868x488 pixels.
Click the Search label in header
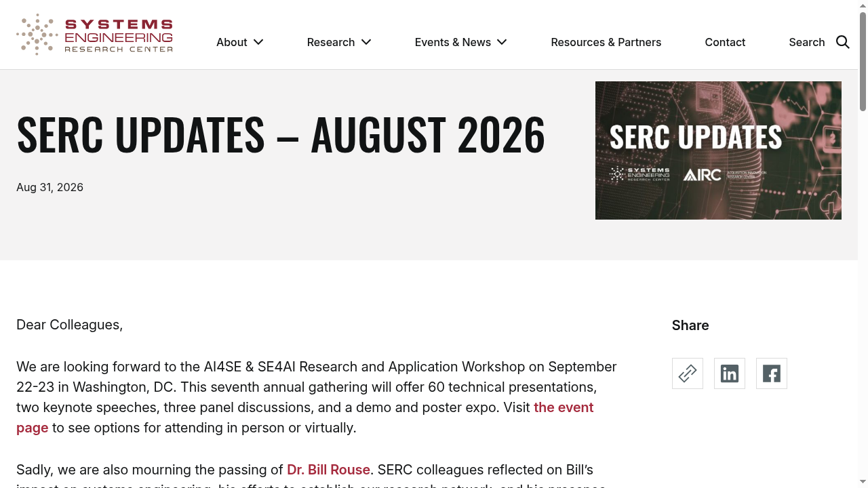807,42
